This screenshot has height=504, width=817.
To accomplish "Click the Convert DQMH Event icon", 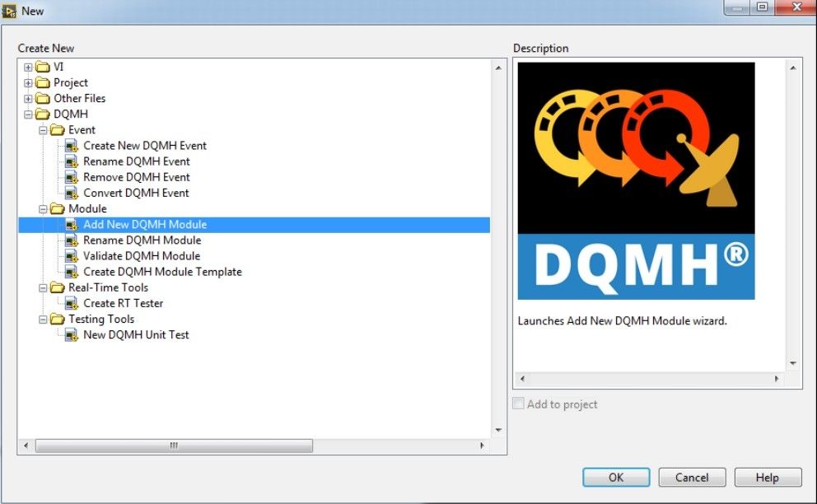I will click(72, 193).
